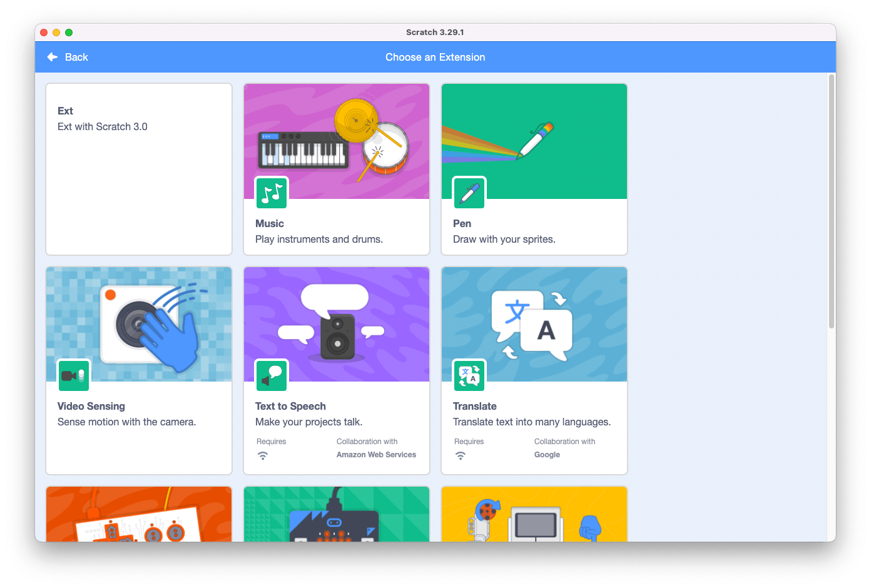Click 'Amazon Web Services' collaboration label
The width and height of the screenshot is (871, 588).
(376, 455)
